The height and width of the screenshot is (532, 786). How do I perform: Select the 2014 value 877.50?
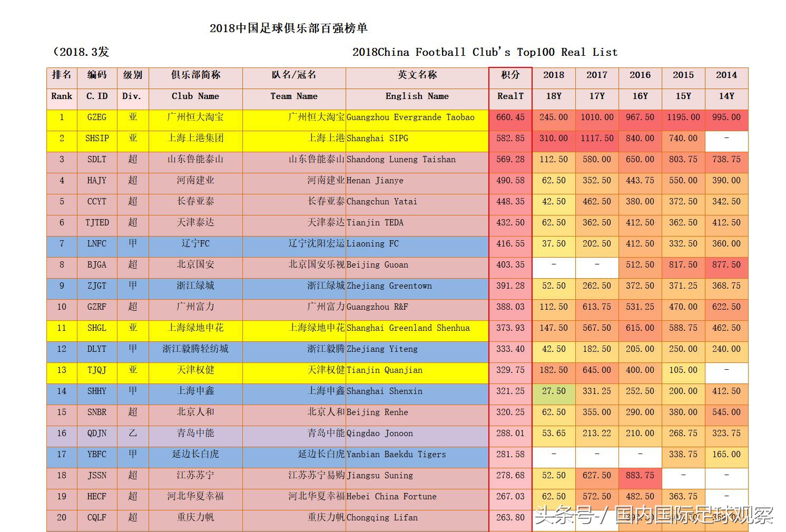(x=726, y=264)
